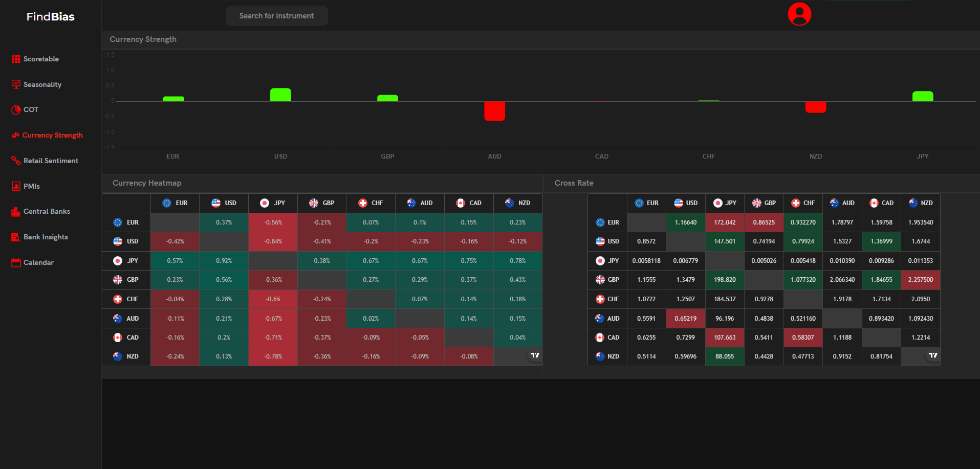980x469 pixels.
Task: Open the Currency Strength menu item
Action: (x=52, y=135)
